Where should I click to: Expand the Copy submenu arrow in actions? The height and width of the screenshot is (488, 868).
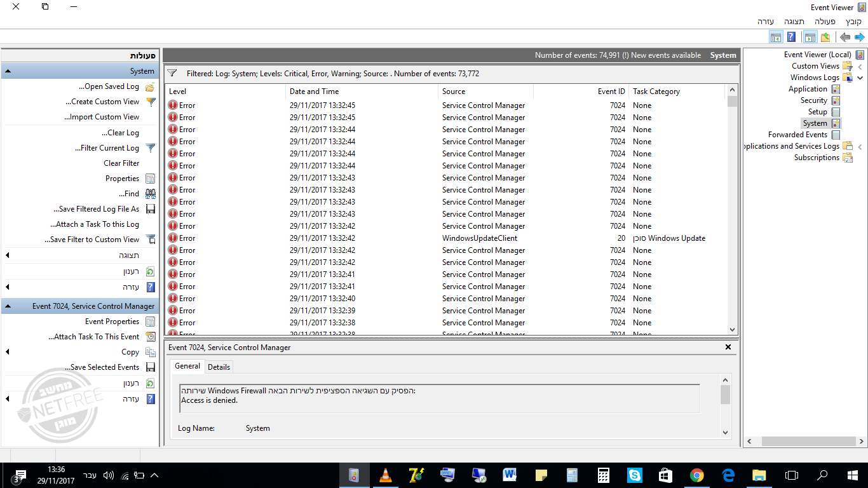click(8, 352)
